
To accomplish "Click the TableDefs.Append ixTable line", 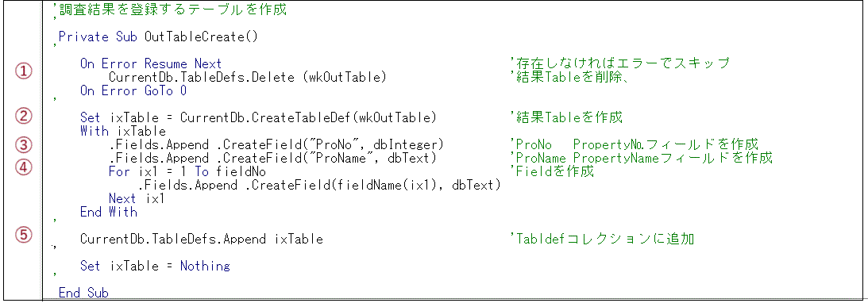I will click(x=202, y=239).
